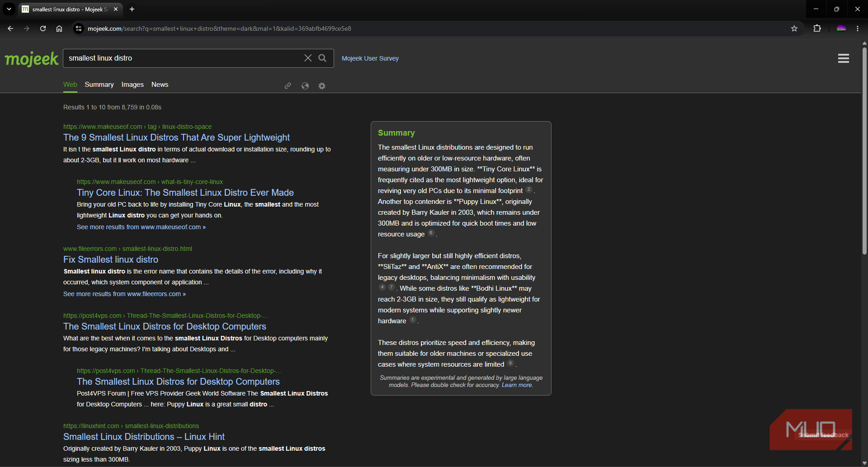See more results from www.makeuseof.com
This screenshot has height=467, width=868.
click(x=141, y=227)
